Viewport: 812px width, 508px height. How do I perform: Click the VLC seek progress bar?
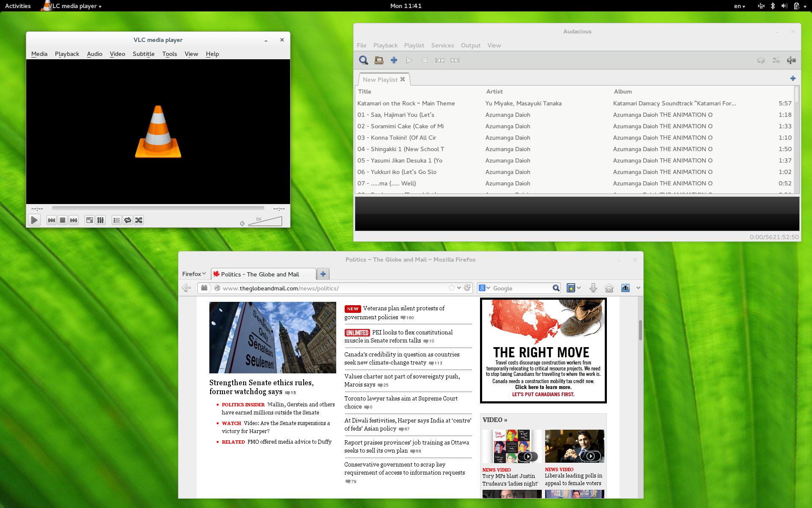[x=158, y=208]
